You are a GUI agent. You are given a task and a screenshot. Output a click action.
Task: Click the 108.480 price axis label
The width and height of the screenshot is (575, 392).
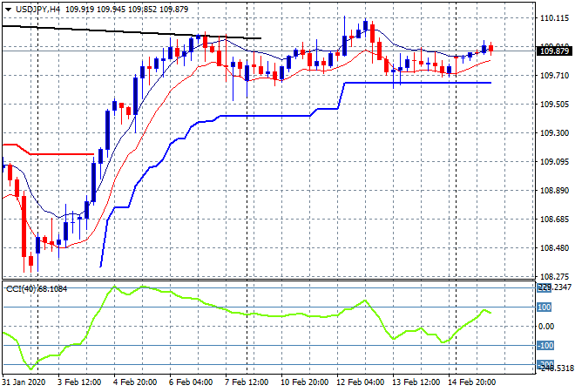(x=554, y=248)
